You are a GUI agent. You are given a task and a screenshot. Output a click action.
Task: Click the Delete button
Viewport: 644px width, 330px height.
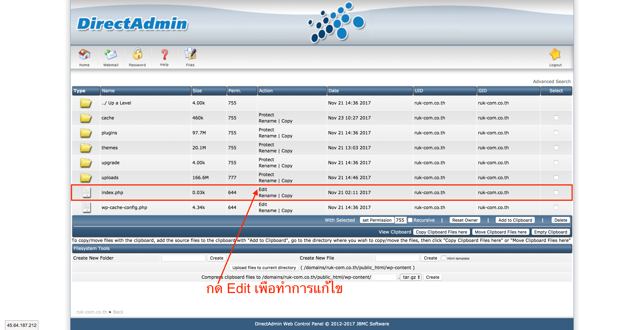[560, 220]
